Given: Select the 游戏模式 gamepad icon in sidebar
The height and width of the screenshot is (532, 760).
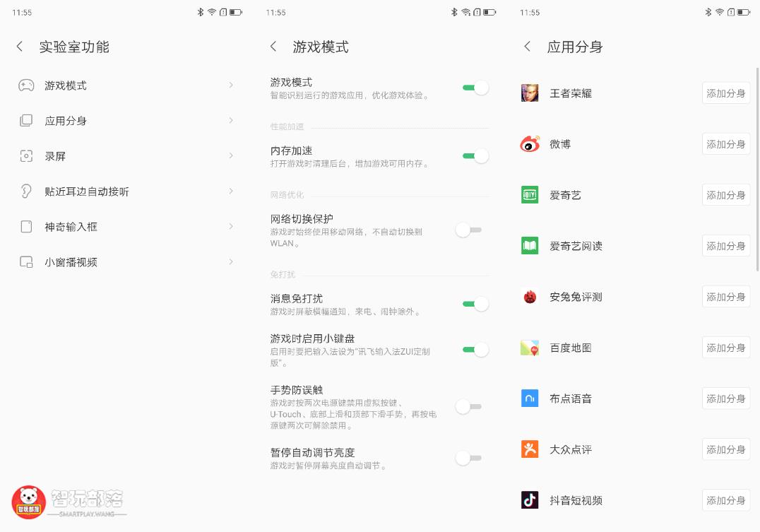Looking at the screenshot, I should coord(25,85).
